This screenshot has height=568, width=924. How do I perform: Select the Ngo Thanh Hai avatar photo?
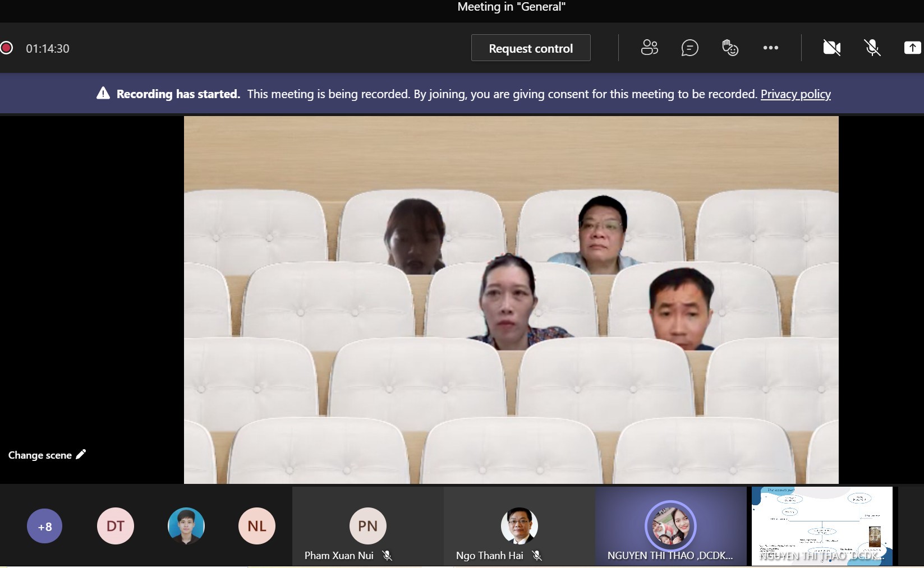pyautogui.click(x=520, y=526)
